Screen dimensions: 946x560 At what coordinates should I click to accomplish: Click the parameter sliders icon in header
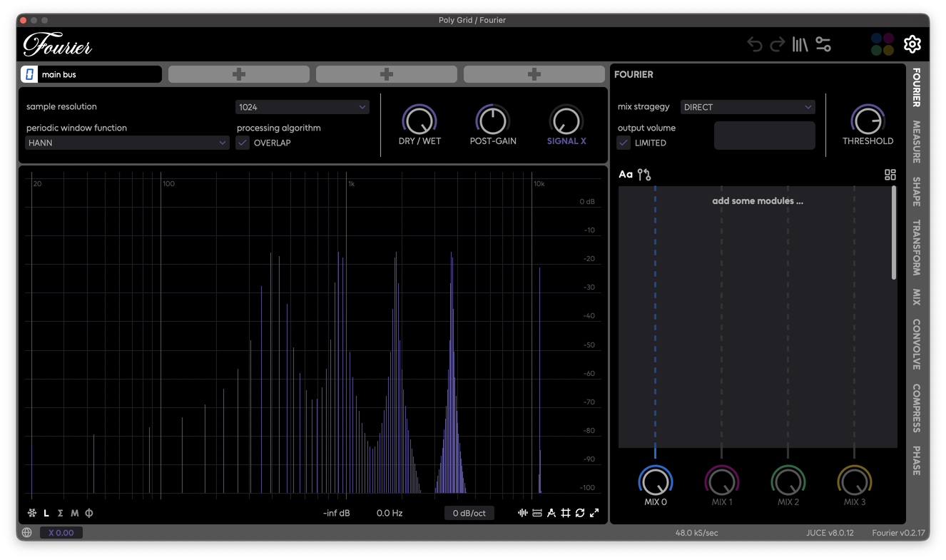(823, 45)
